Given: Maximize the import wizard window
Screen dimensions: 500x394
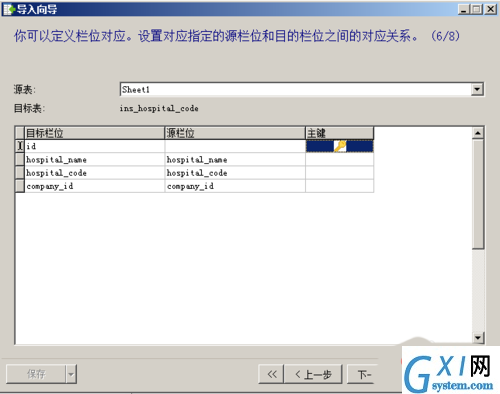Looking at the screenshot, I should point(476,9).
